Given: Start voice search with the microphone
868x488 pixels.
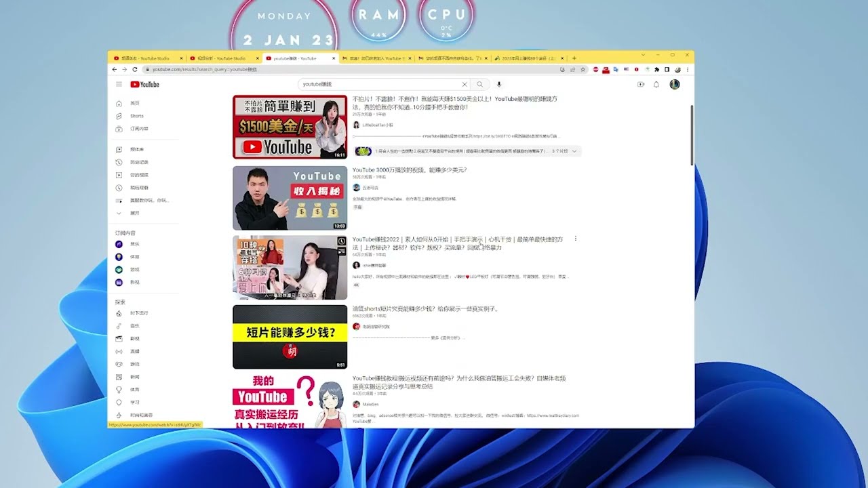Looking at the screenshot, I should (499, 84).
